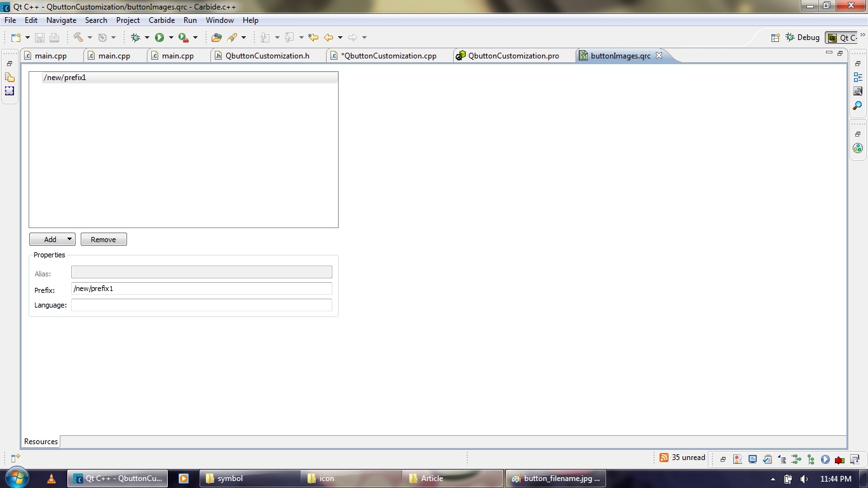The height and width of the screenshot is (488, 868).
Task: Open the New wizard dropdown arrow
Action: 27,37
